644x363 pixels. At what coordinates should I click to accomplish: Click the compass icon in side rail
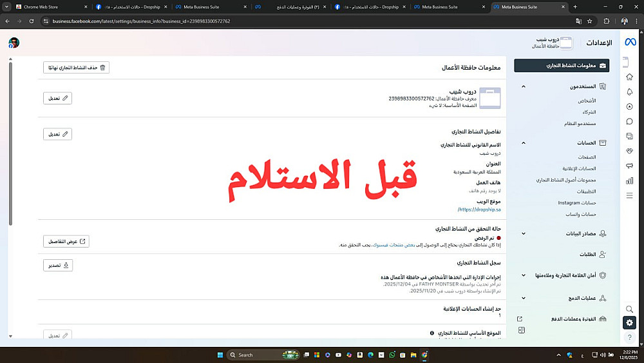click(629, 106)
